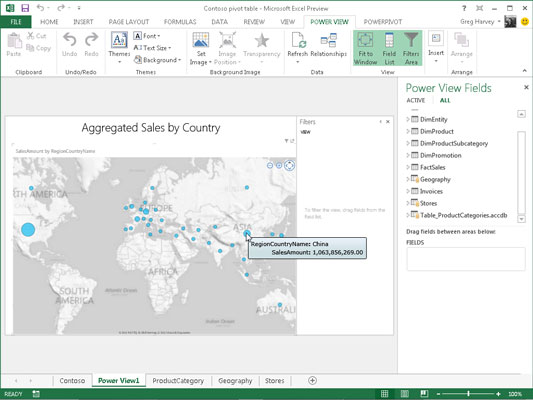Click the Save icon in title bar
533x400 pixels.
25,8
